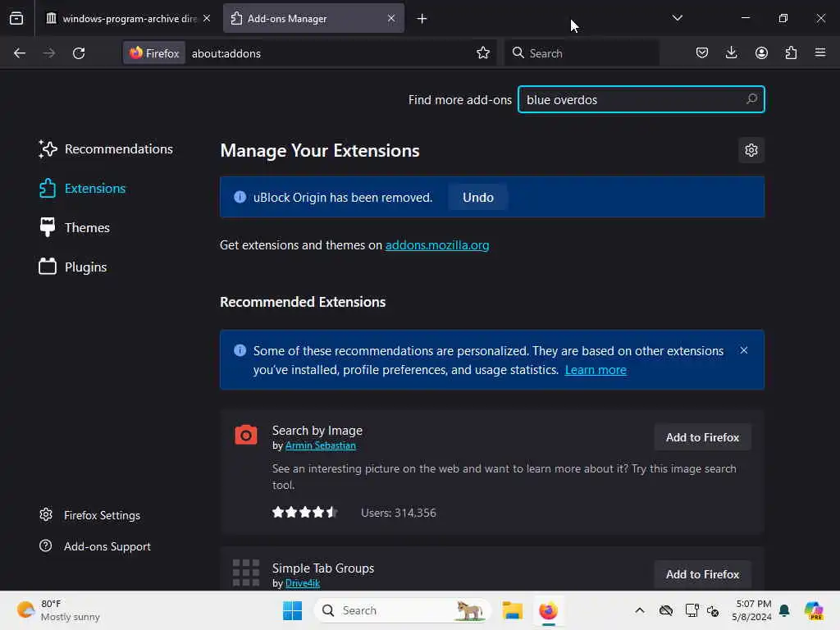The image size is (840, 630).
Task: Switch to windows-program-archive tab
Action: pyautogui.click(x=127, y=18)
